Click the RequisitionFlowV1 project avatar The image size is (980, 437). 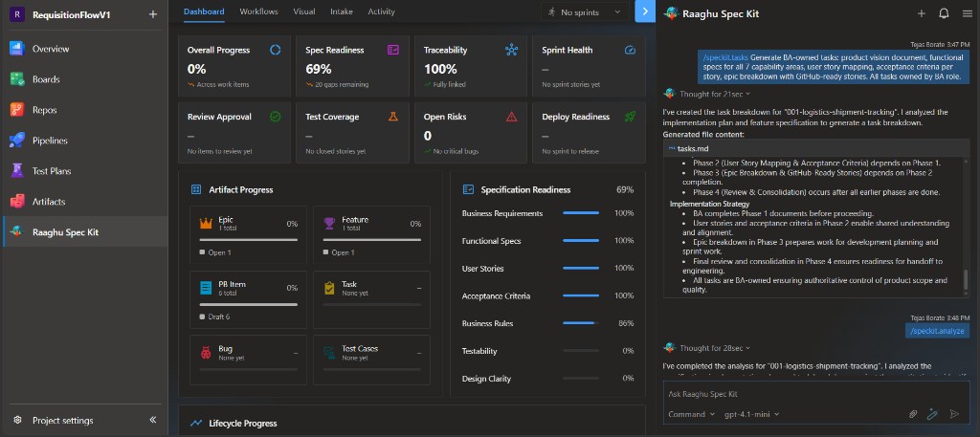(17, 14)
